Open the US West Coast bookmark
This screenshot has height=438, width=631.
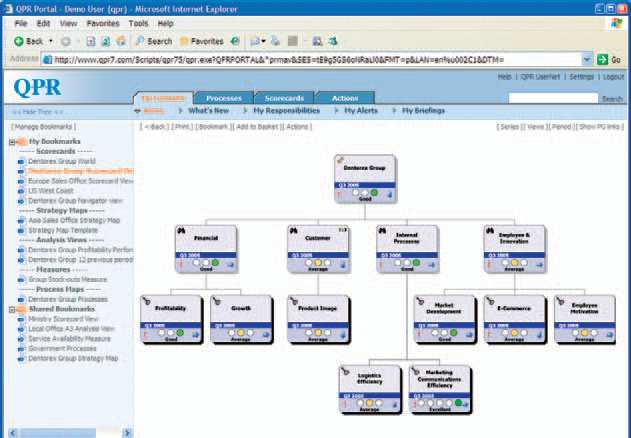51,191
